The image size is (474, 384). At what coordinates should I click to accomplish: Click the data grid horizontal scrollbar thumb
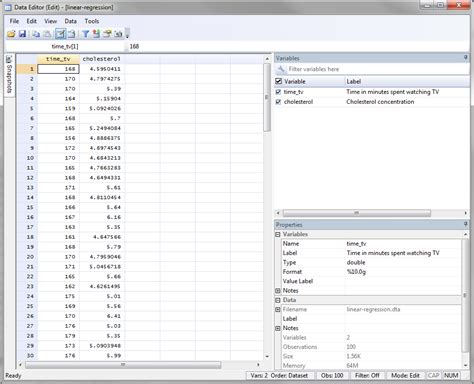123,365
